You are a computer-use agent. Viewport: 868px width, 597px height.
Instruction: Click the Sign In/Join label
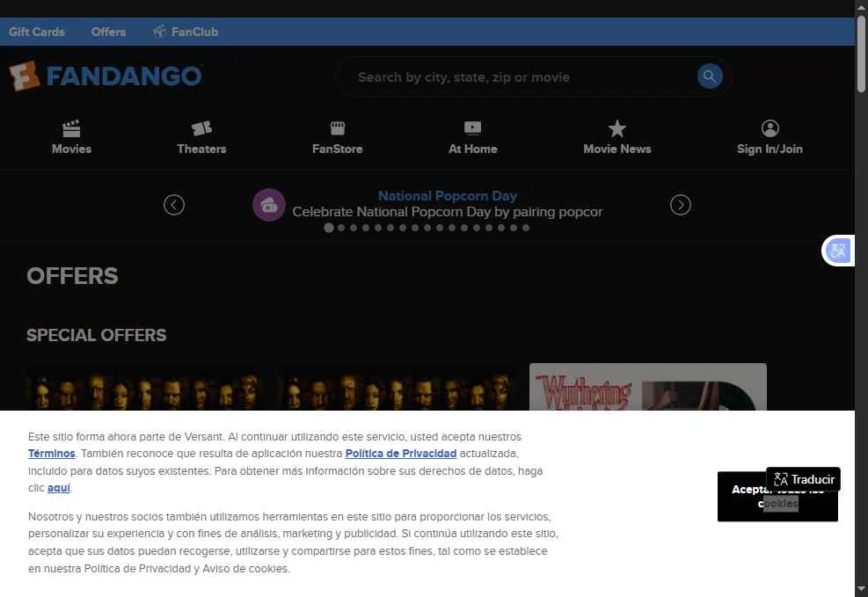pos(770,149)
